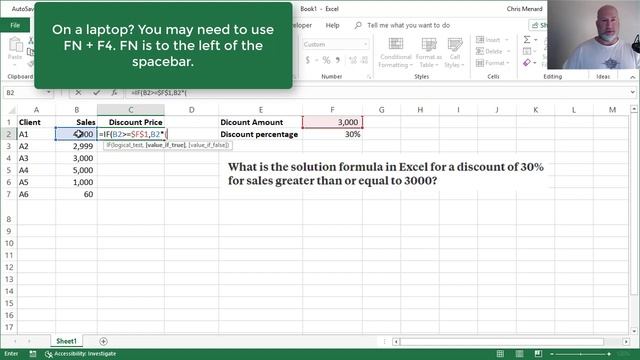Click the Tell me search magnifier

click(x=358, y=25)
